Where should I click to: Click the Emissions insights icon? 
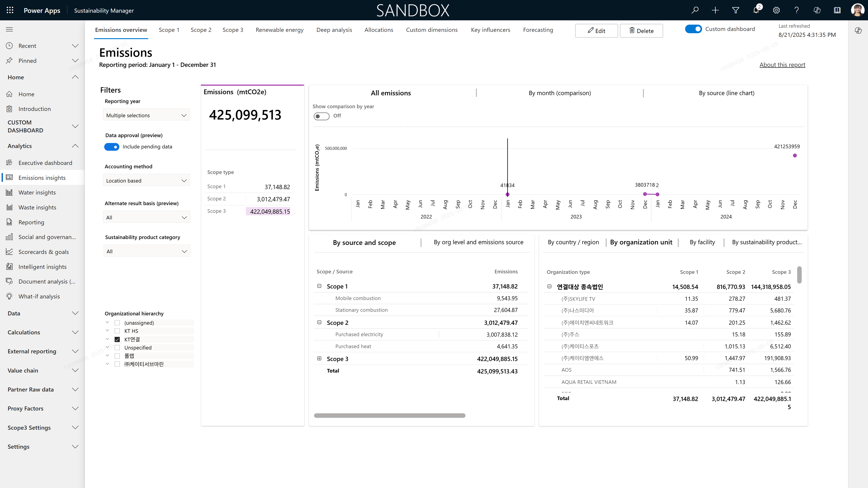[9, 178]
